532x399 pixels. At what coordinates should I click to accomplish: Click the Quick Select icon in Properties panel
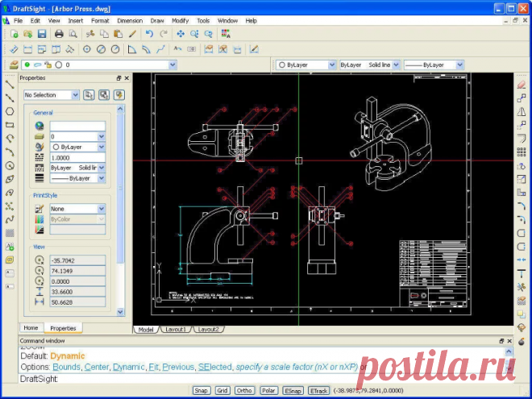[118, 95]
